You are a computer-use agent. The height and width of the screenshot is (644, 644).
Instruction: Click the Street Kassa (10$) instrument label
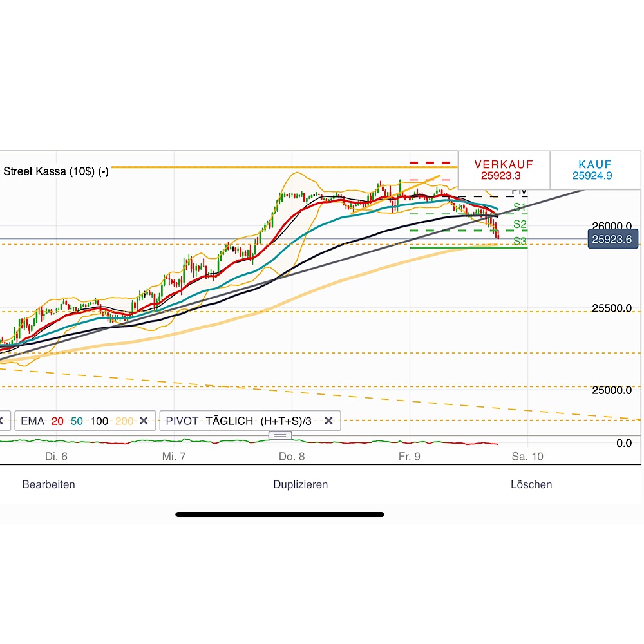pyautogui.click(x=56, y=171)
